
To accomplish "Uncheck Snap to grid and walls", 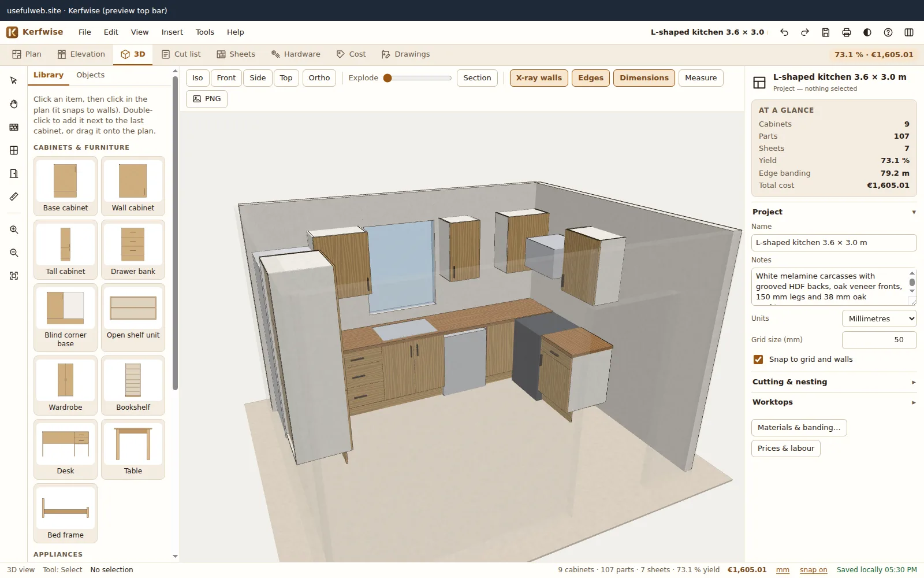I will (758, 360).
